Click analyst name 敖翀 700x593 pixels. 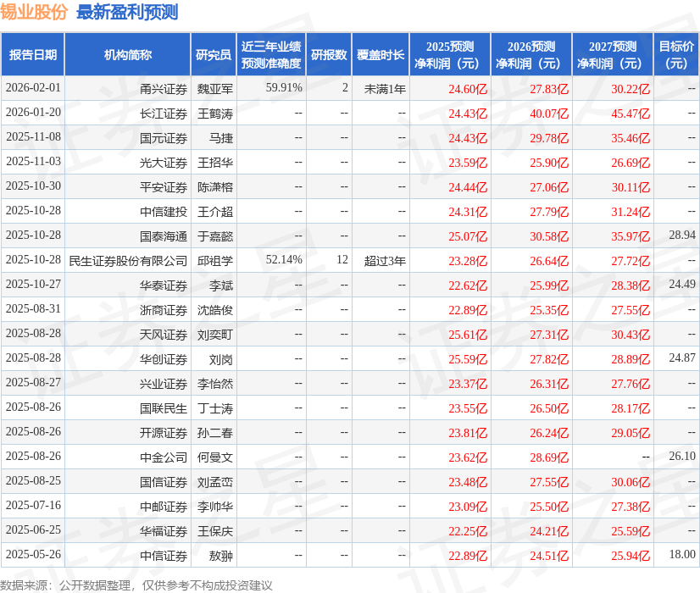(221, 556)
